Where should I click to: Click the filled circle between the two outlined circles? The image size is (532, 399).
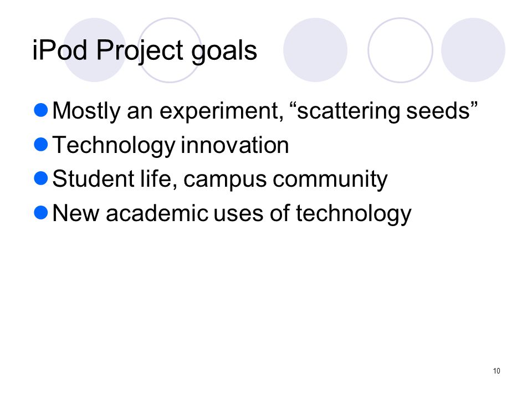pyautogui.click(x=315, y=50)
